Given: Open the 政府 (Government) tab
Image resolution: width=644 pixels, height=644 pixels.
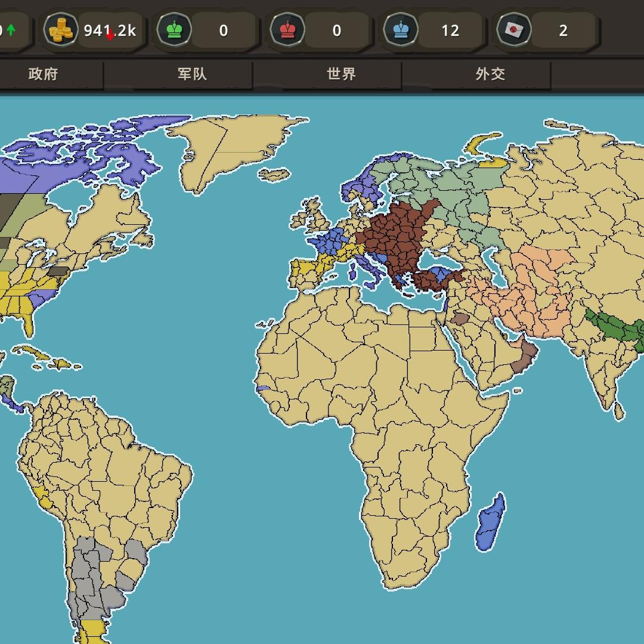Looking at the screenshot, I should [43, 74].
